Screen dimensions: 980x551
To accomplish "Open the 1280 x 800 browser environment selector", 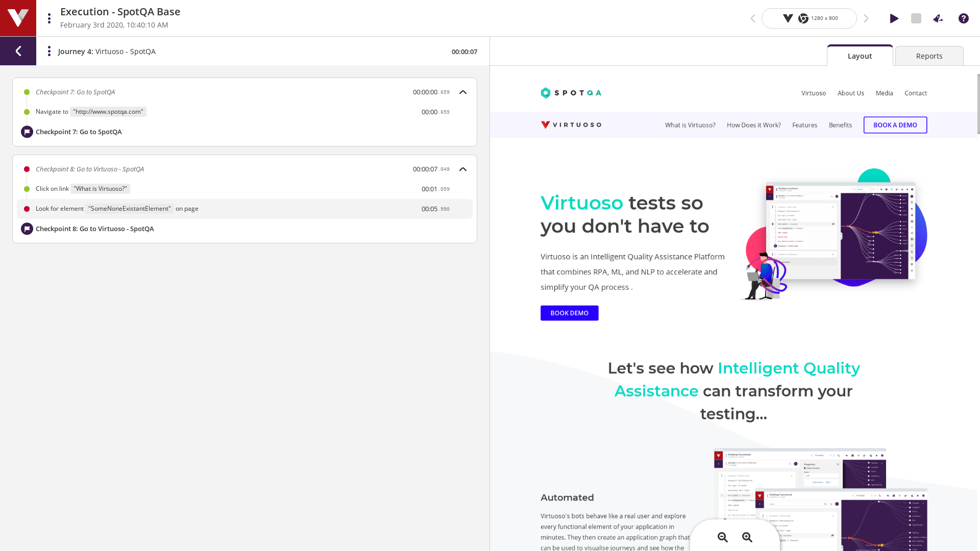I will pyautogui.click(x=809, y=18).
